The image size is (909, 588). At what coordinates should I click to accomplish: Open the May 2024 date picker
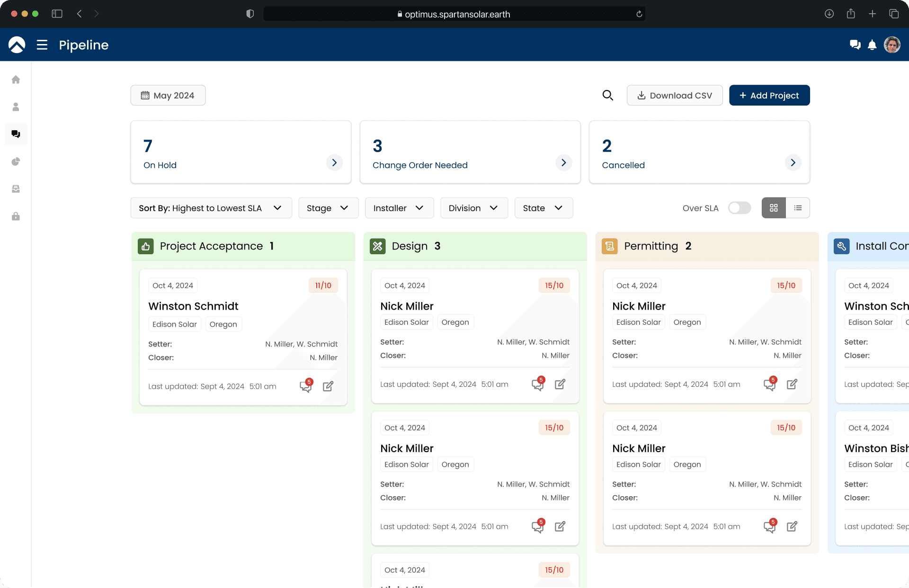[x=168, y=95]
